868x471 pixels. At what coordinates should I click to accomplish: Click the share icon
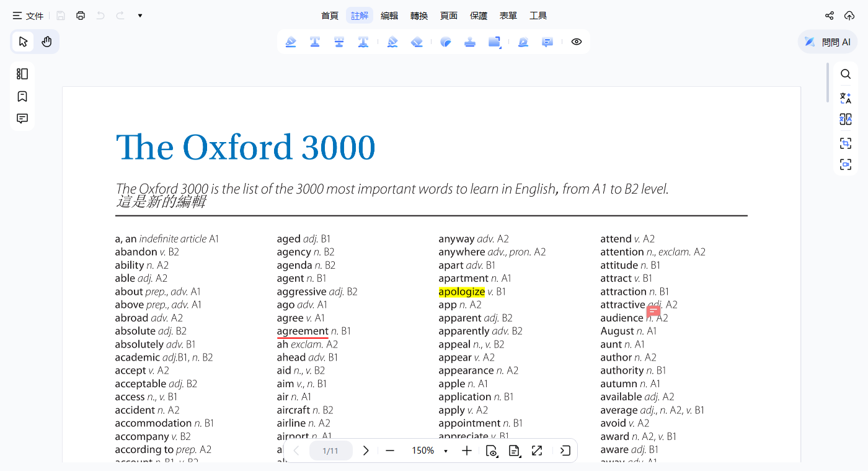click(830, 16)
